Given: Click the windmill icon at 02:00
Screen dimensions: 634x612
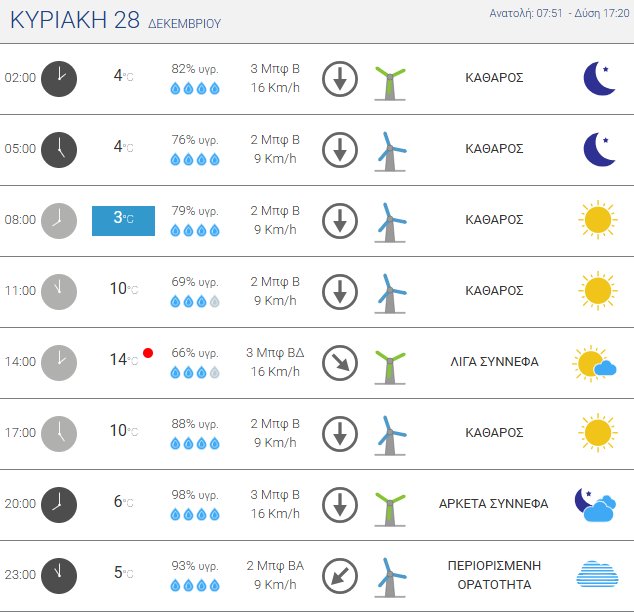Looking at the screenshot, I should click(x=389, y=79).
